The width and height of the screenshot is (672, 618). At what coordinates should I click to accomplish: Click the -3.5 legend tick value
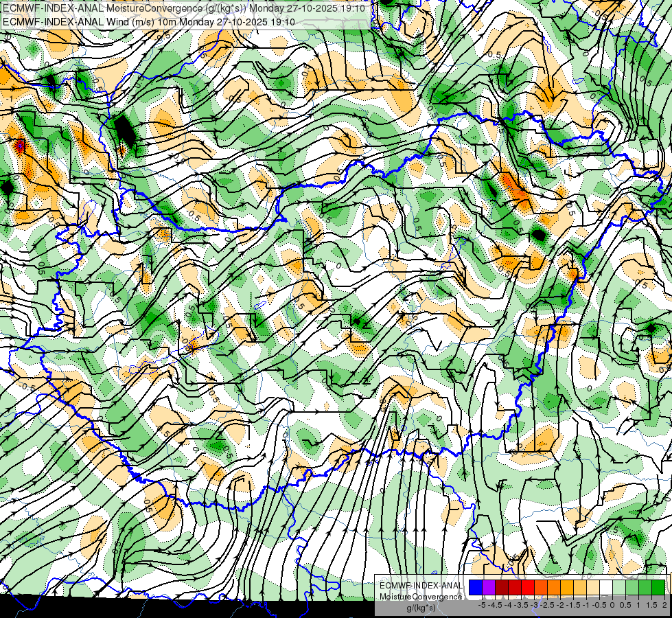point(522,605)
